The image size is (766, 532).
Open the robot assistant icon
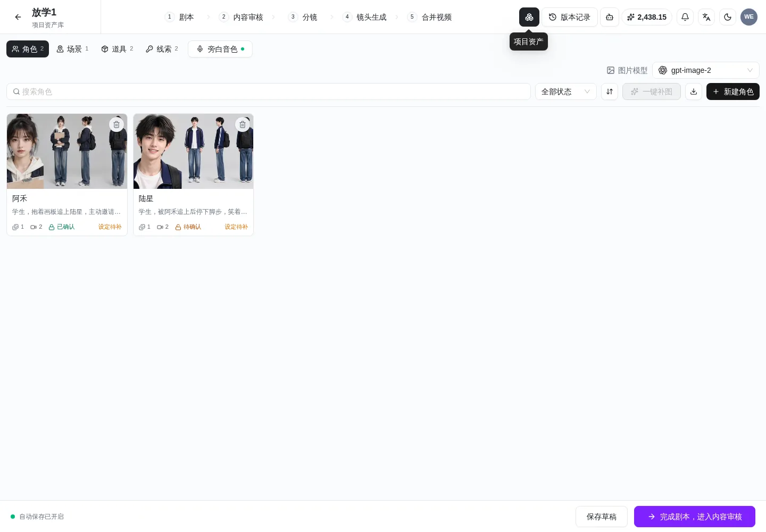610,17
